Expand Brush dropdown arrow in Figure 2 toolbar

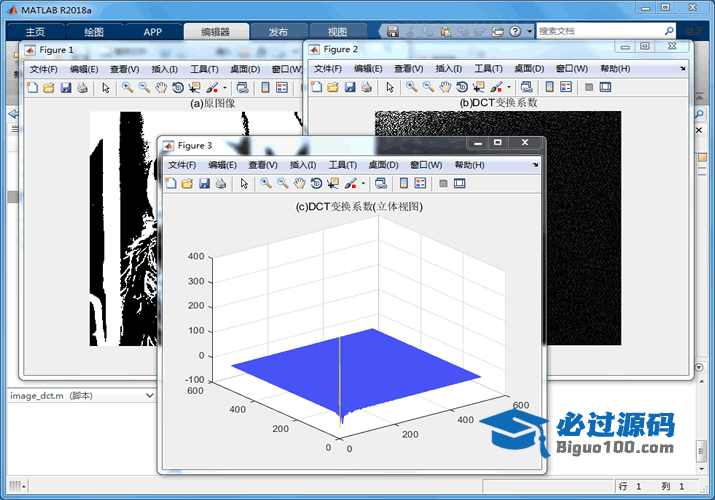click(x=508, y=87)
